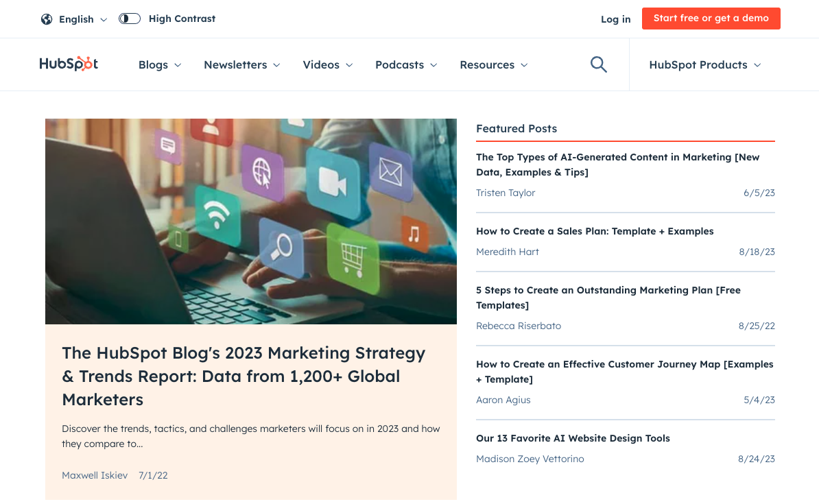Open the Videos menu
This screenshot has height=504, width=819.
point(328,64)
